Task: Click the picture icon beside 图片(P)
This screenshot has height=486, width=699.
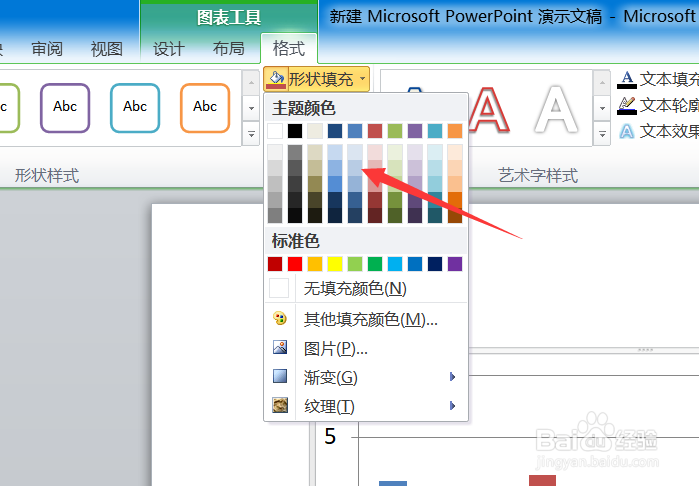Action: pyautogui.click(x=280, y=347)
